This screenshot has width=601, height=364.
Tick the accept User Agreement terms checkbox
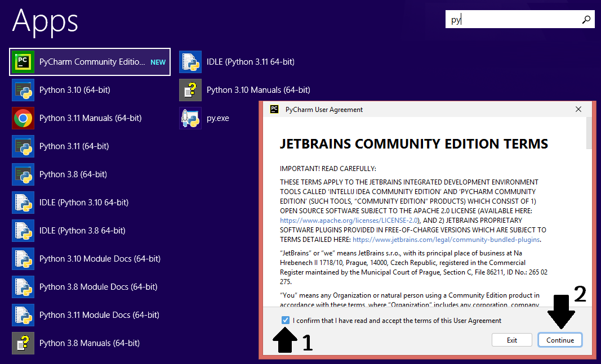pos(286,320)
